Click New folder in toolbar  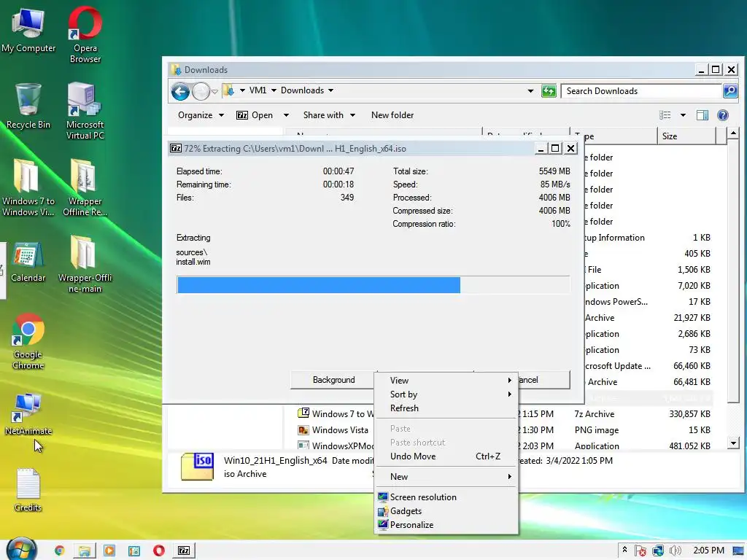[x=392, y=115]
